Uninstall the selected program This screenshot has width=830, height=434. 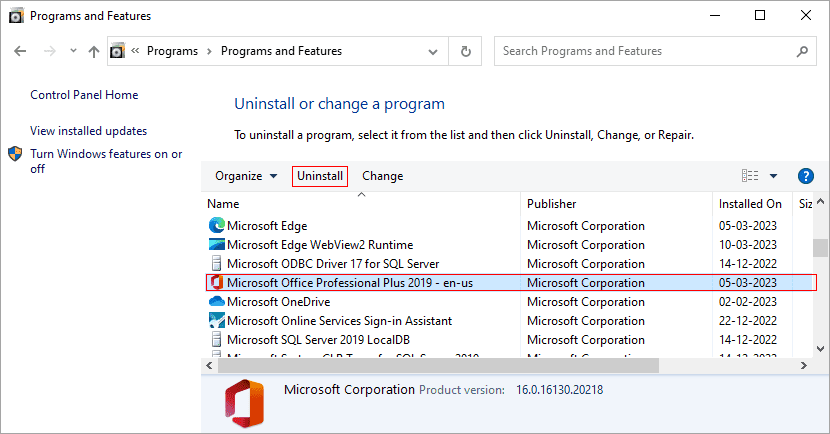tap(320, 176)
